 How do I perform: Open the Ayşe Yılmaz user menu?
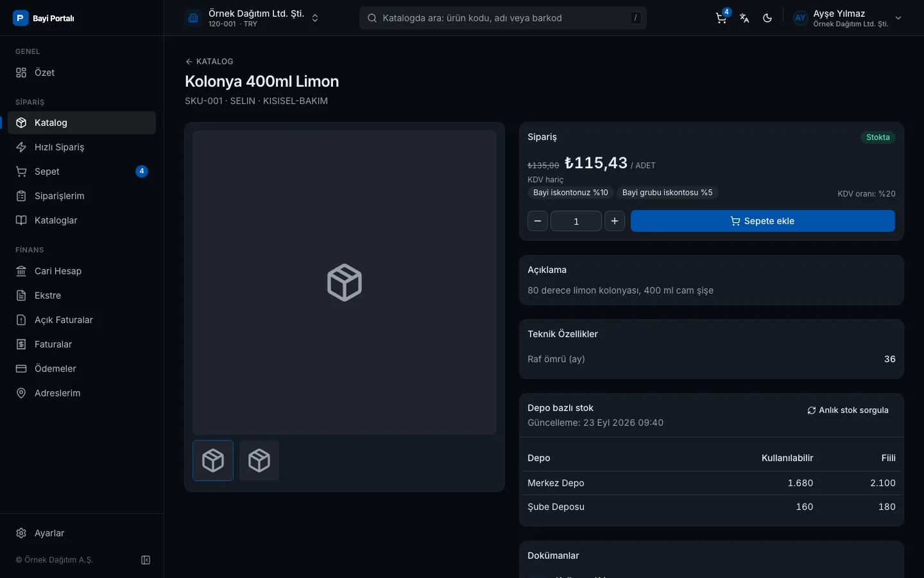point(848,18)
